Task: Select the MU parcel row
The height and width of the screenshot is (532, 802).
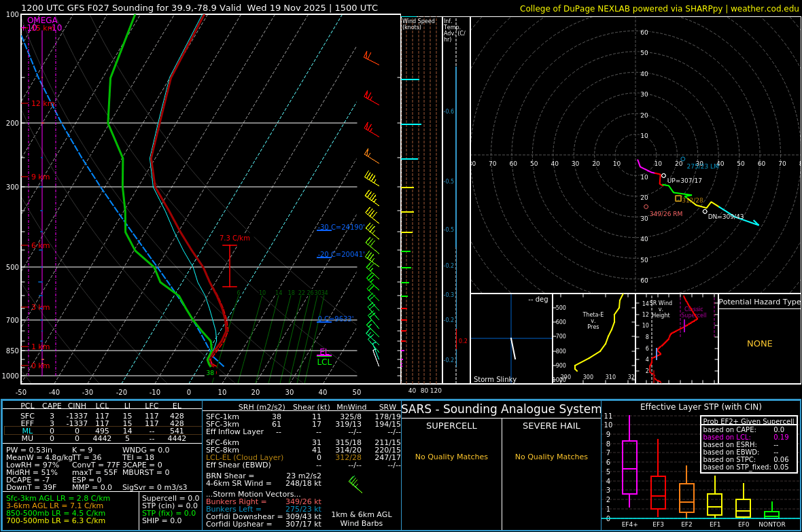Action: 103,438
